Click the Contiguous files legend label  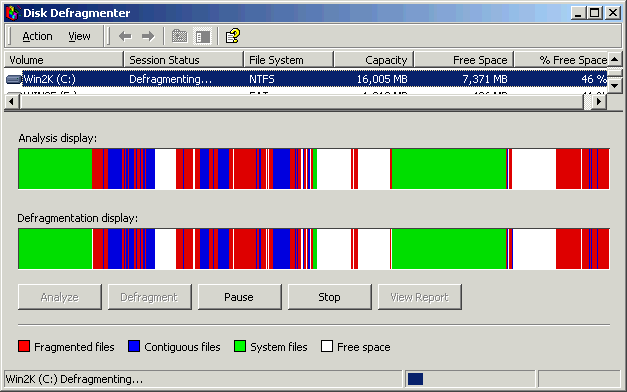(182, 347)
